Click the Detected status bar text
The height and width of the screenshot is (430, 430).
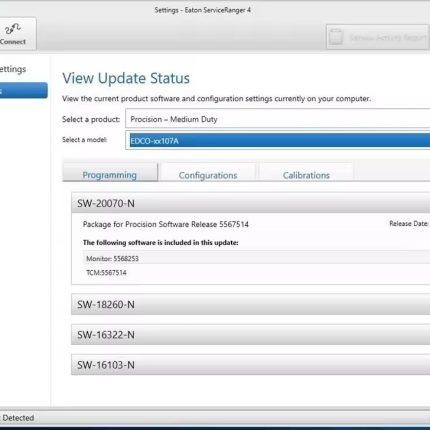point(18,418)
